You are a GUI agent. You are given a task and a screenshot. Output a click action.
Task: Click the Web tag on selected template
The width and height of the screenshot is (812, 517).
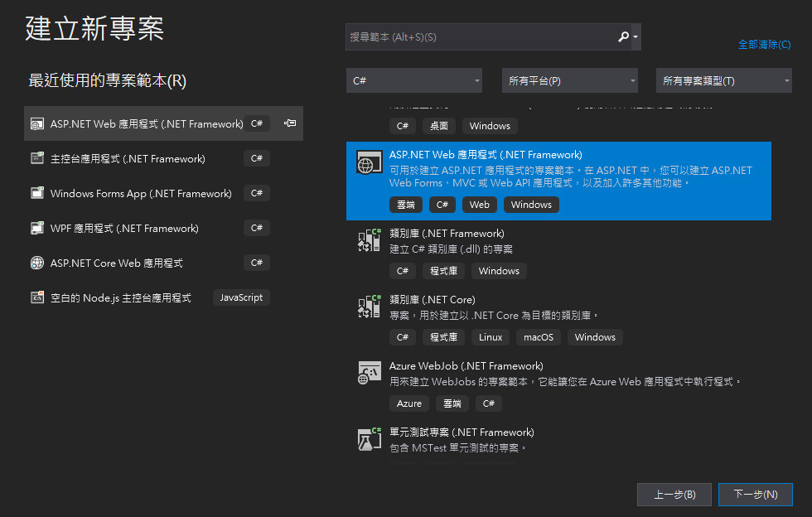point(480,205)
